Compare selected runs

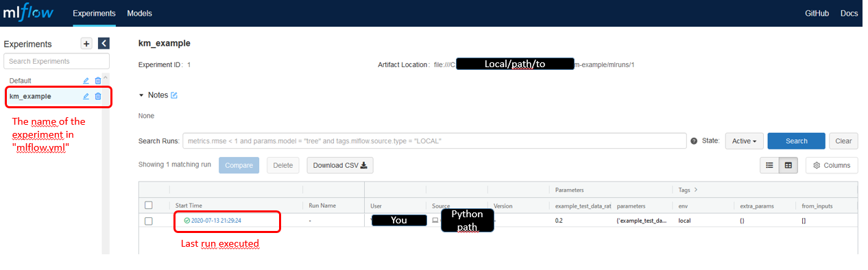239,165
